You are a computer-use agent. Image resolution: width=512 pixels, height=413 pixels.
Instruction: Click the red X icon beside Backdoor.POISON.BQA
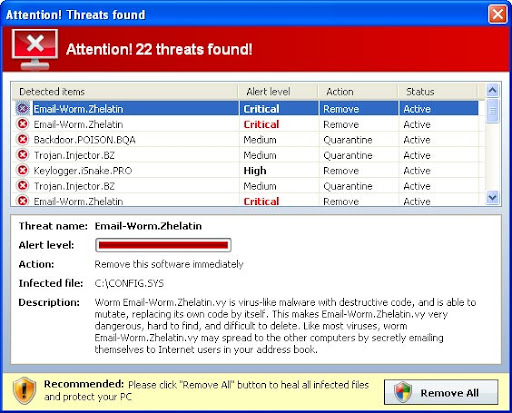(22, 139)
